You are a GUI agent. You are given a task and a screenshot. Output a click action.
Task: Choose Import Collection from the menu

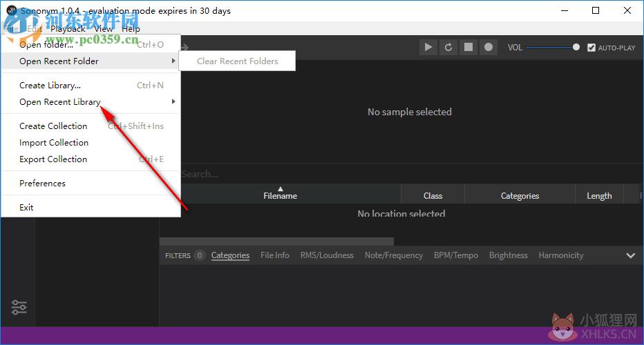pos(91,142)
